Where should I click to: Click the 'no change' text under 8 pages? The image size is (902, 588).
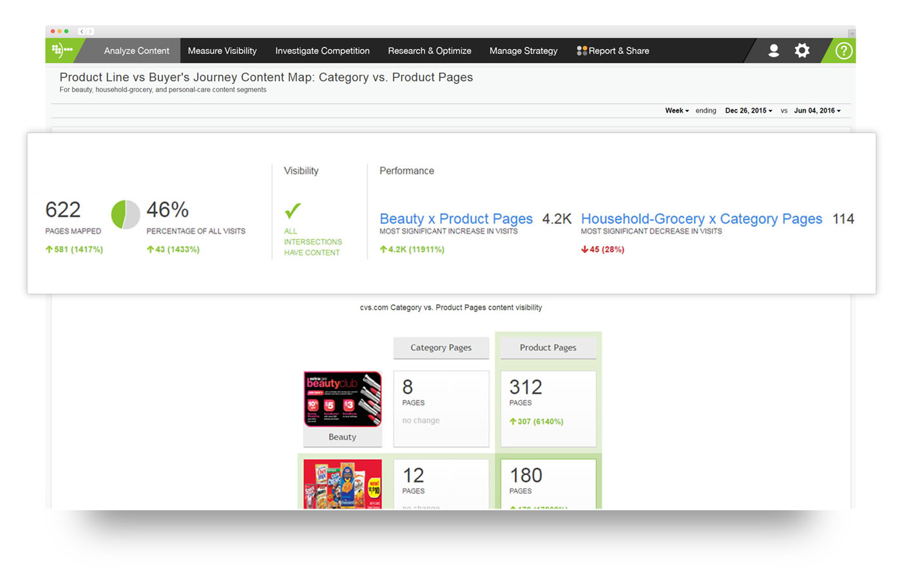(x=421, y=421)
